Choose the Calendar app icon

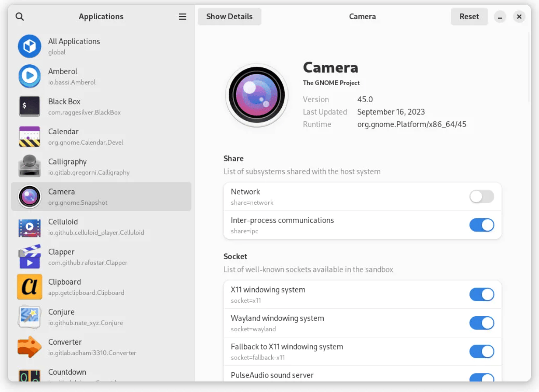(x=30, y=136)
